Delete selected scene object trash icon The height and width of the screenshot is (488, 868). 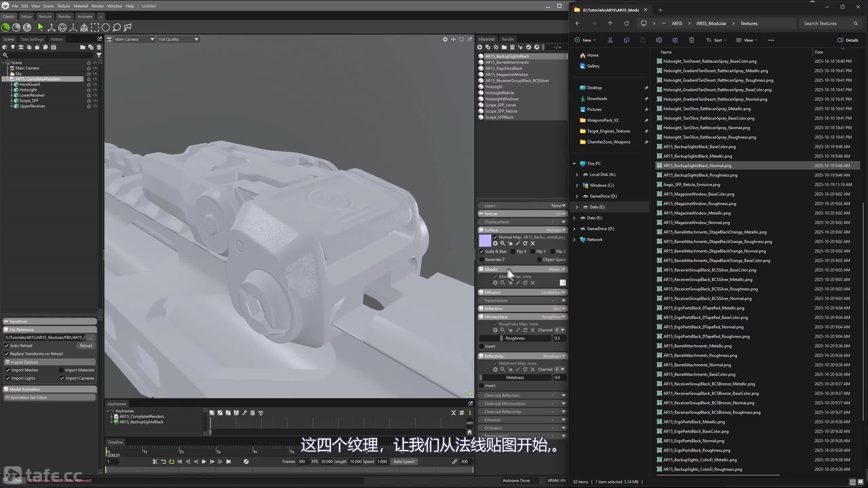tap(99, 47)
